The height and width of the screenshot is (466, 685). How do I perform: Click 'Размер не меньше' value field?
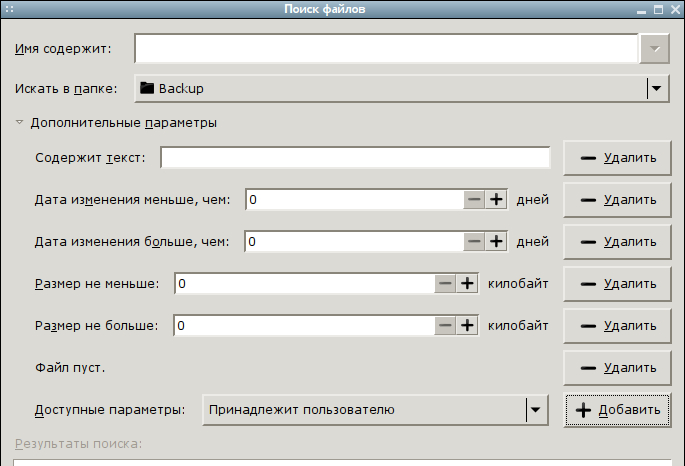click(304, 283)
